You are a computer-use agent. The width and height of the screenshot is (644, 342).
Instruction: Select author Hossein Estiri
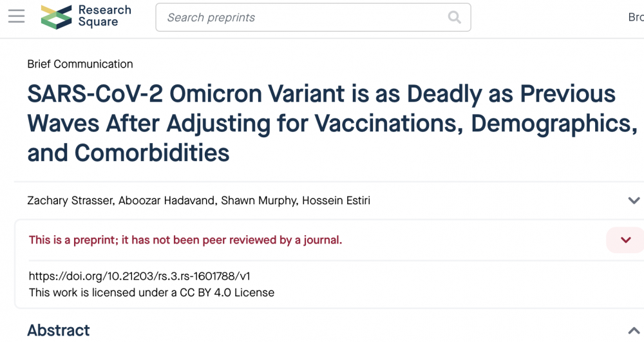pos(337,200)
